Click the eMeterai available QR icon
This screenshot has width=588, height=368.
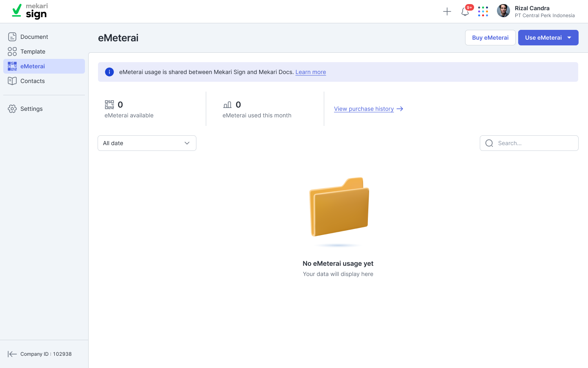pyautogui.click(x=109, y=105)
